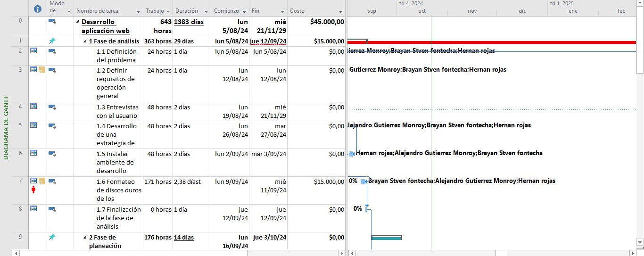Click the calendar constraint icon in row 2
The image size is (644, 256).
33,50
